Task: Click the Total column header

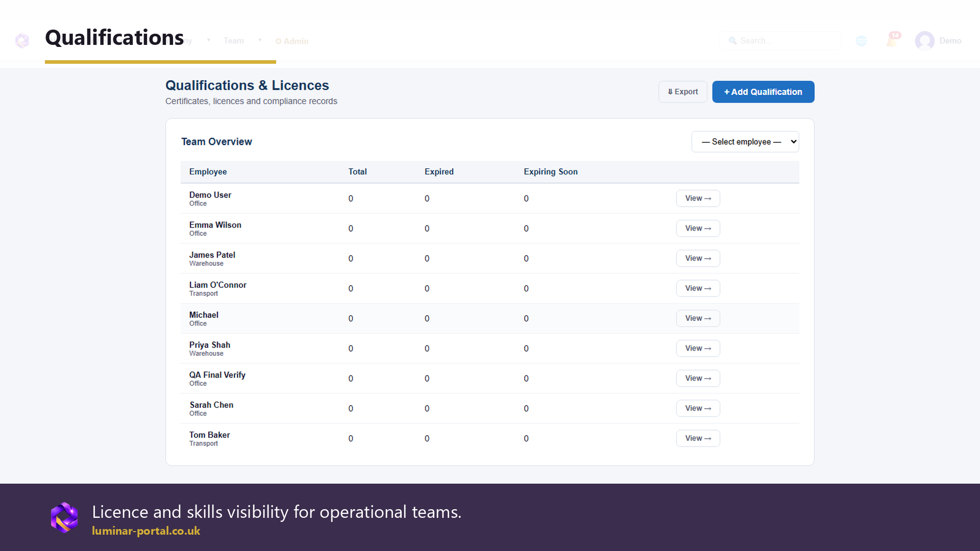Action: pos(357,172)
